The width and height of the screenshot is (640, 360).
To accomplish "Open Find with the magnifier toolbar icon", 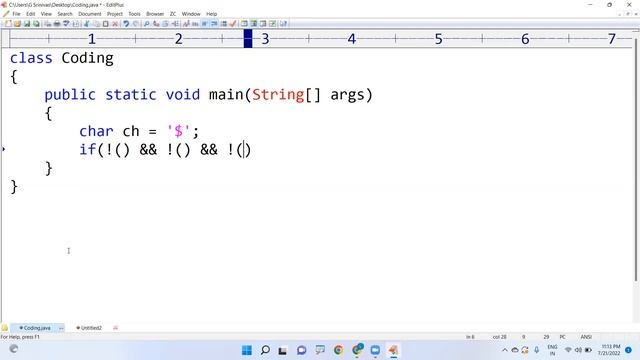I will [x=147, y=24].
